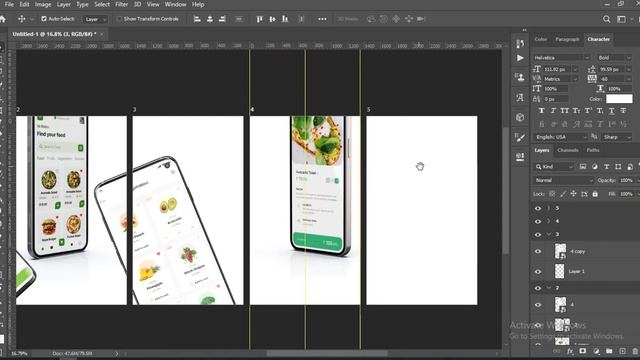Align left edges of layers

click(x=197, y=19)
